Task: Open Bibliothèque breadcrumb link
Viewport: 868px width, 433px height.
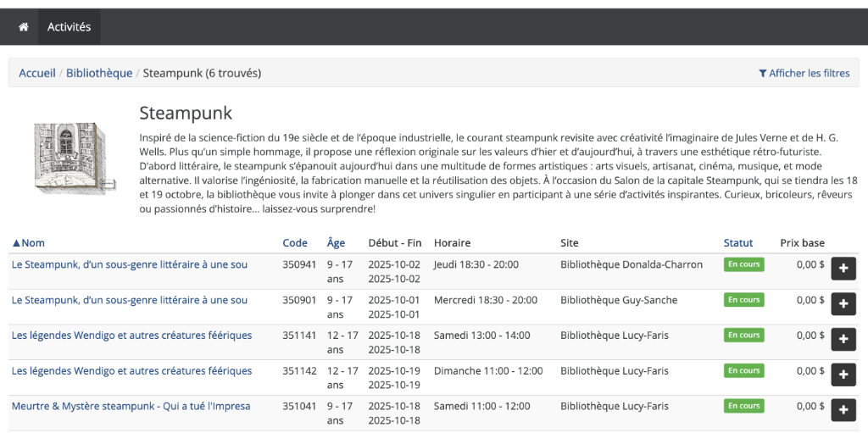Action: pos(99,73)
